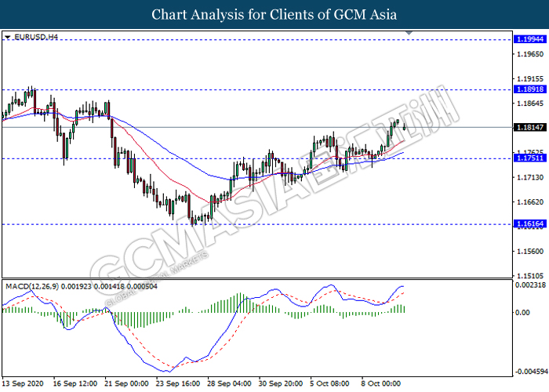Select the 30 Sep 20:00 time label
The height and width of the screenshot is (392, 549).
(281, 383)
